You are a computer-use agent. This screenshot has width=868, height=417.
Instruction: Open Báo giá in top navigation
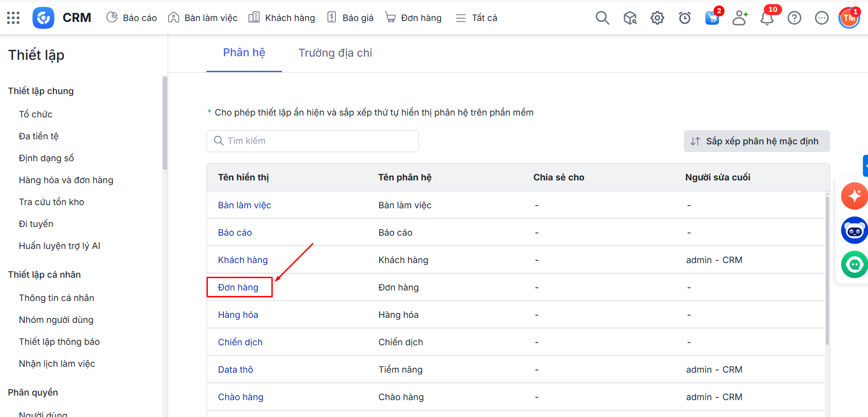(351, 18)
